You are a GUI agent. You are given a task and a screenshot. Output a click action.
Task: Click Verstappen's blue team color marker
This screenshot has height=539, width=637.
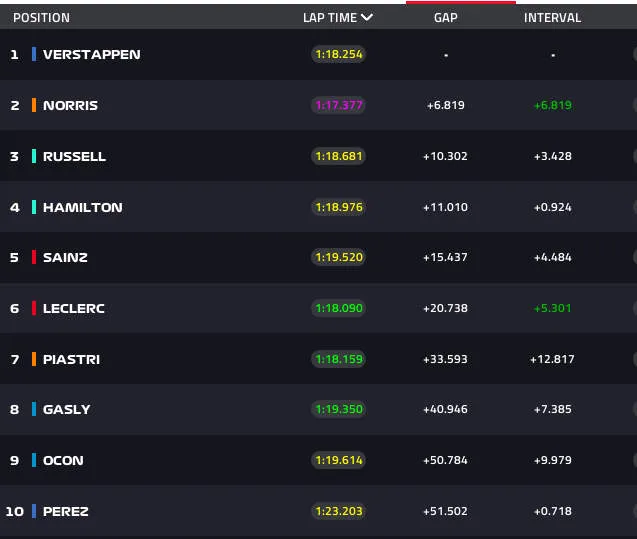[x=34, y=54]
